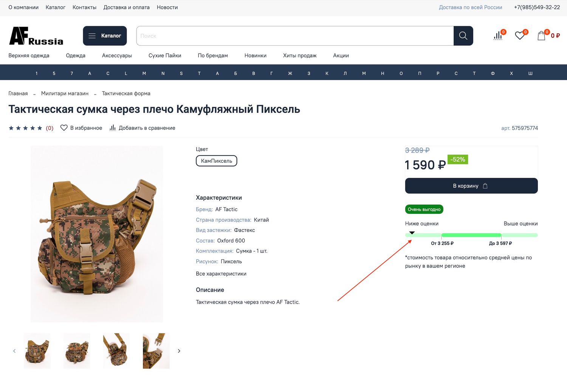
Task: Open the comparison chart icon in header
Action: 498,36
